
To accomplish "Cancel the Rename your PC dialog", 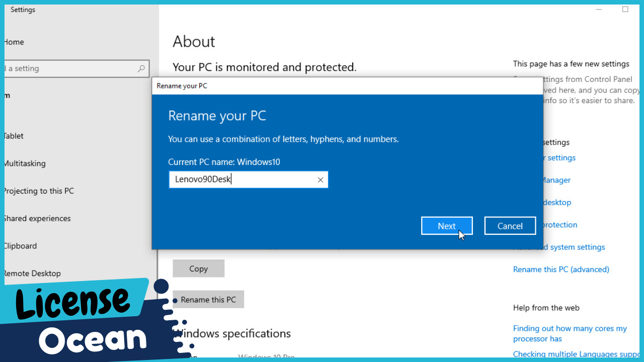I will (x=510, y=226).
